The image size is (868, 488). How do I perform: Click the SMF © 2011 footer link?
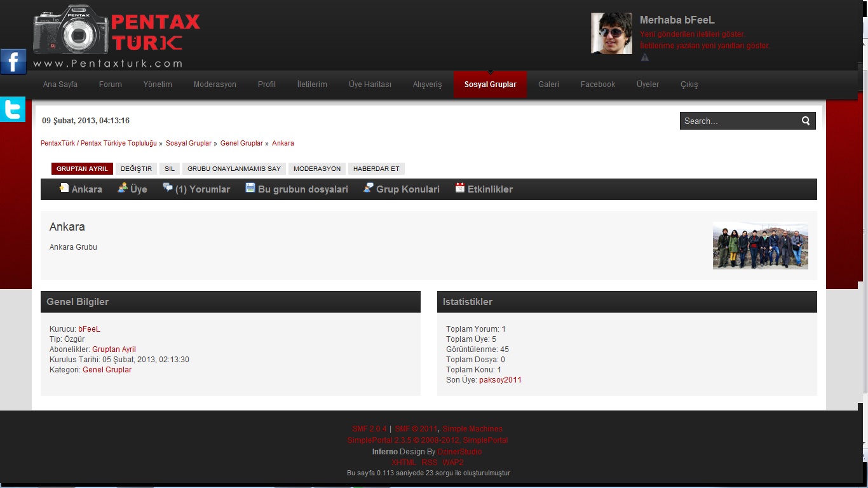(416, 429)
